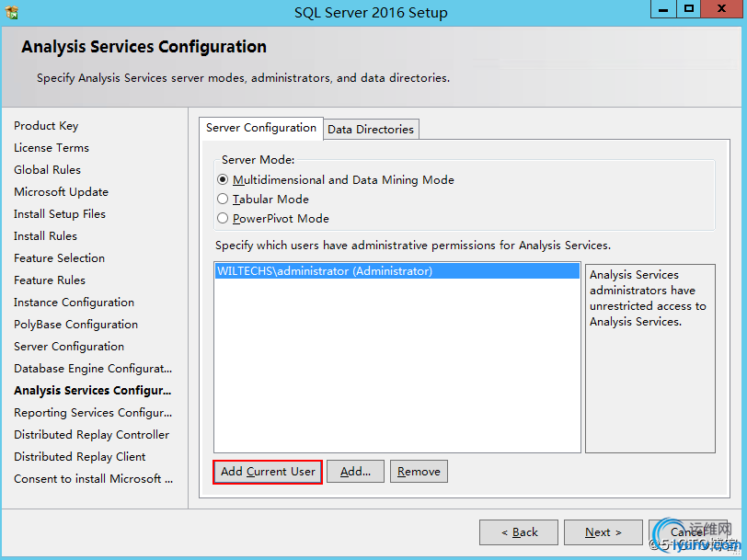
Task: Cancel the SQL Server setup
Action: point(688,531)
